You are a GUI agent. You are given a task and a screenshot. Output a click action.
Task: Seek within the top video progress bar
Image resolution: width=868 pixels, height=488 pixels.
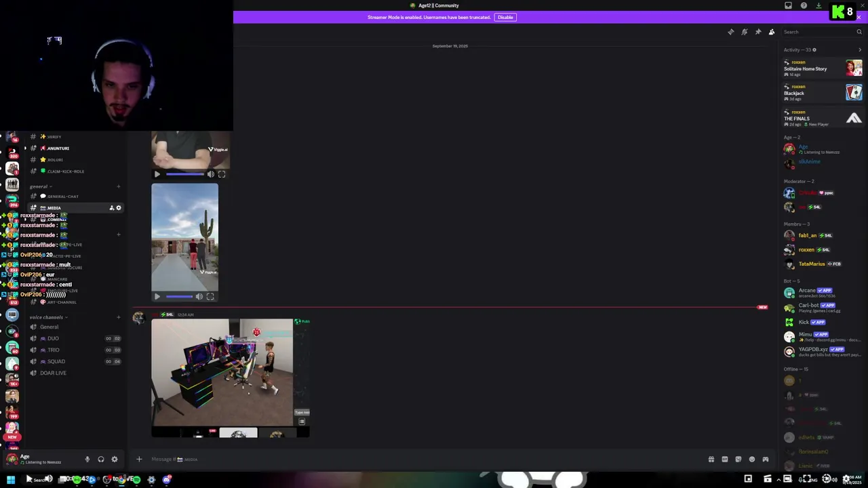click(184, 174)
